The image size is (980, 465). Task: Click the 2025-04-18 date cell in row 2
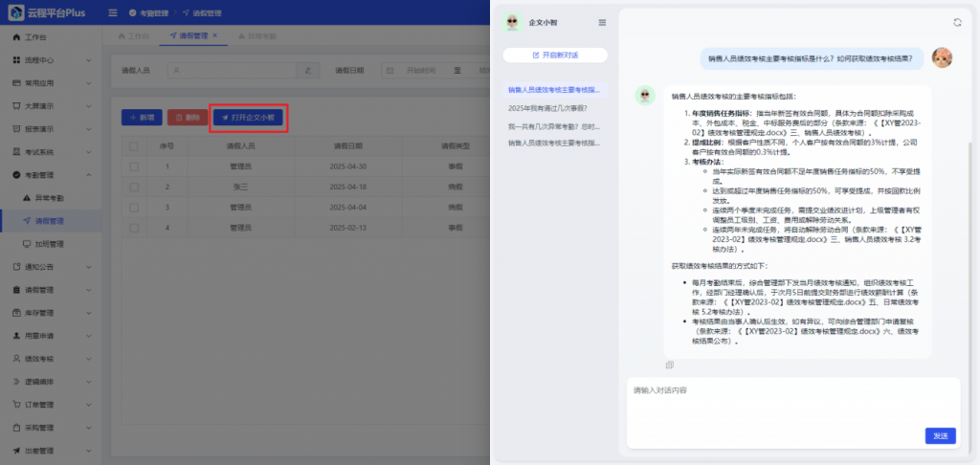[x=347, y=187]
